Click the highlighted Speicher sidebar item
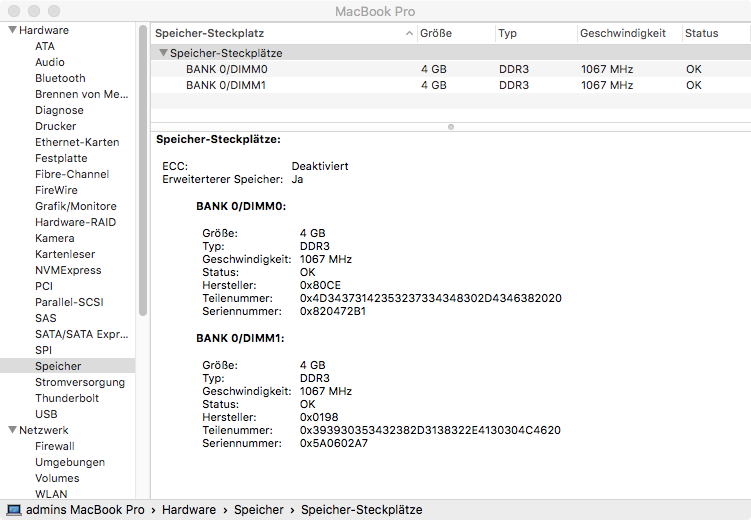Screen dimensions: 751x520 [68, 366]
